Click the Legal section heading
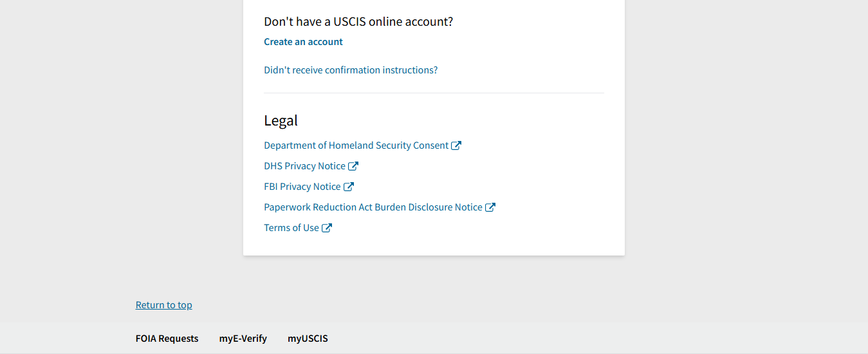The height and width of the screenshot is (354, 868). (281, 120)
